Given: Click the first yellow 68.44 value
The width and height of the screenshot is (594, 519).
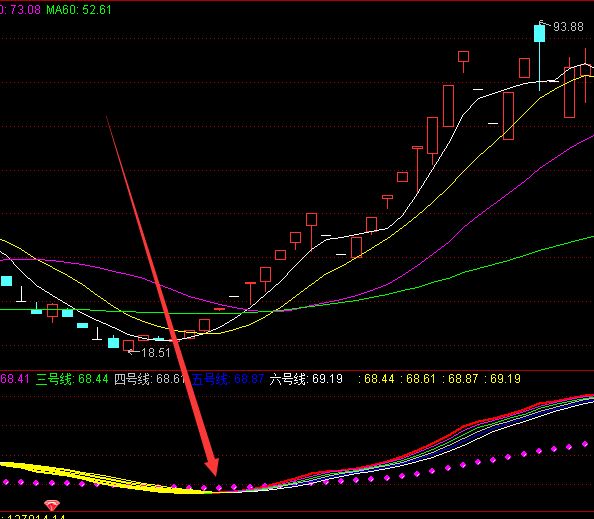Looking at the screenshot, I should click(x=379, y=379).
